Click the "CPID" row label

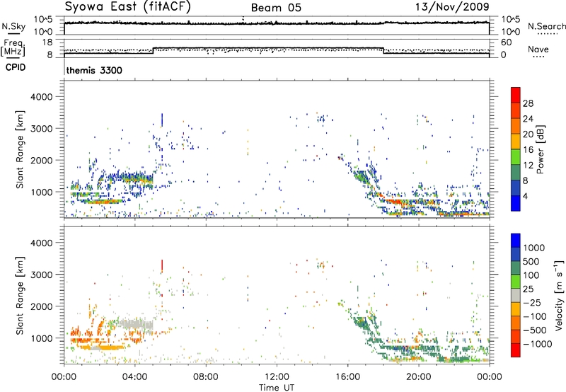coord(16,67)
